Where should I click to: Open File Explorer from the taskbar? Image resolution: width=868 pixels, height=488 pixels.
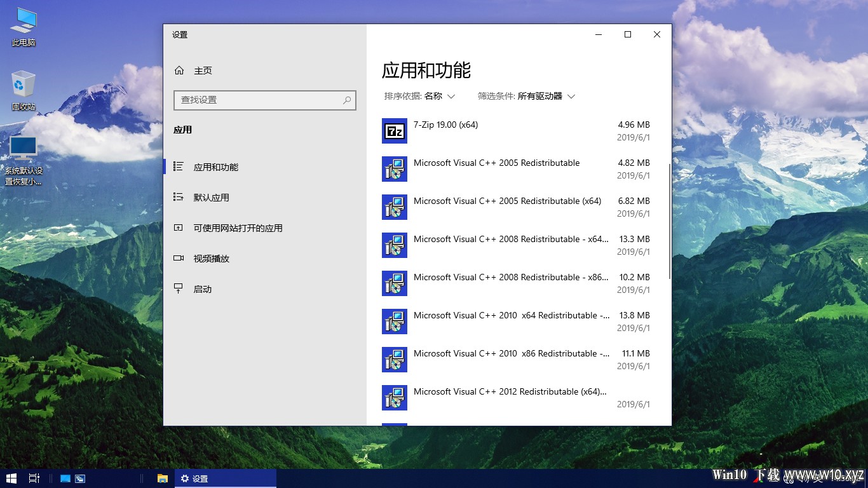click(163, 478)
